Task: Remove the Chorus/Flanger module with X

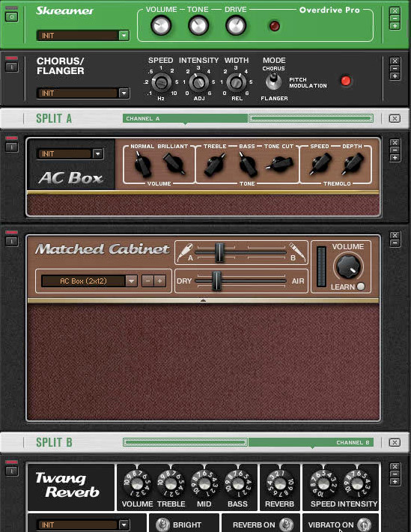Action: click(395, 61)
